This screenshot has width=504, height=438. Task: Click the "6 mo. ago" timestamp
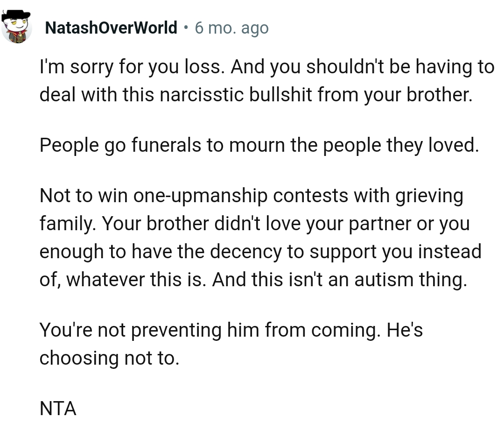pos(231,28)
